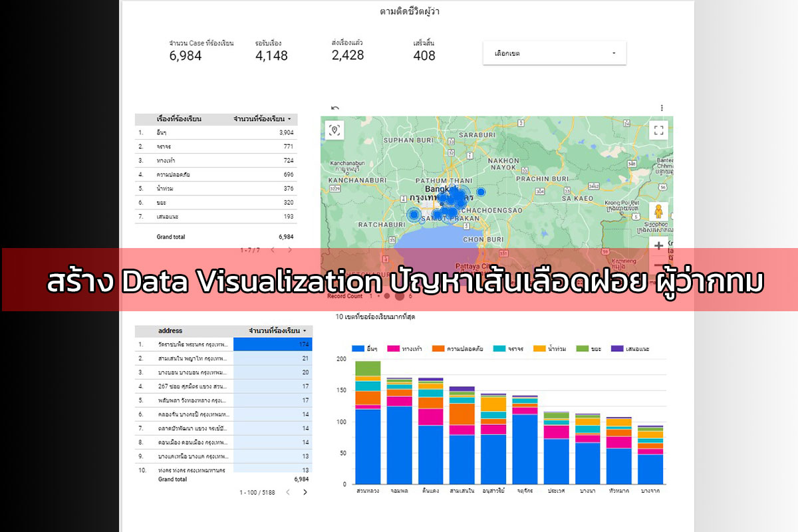The width and height of the screenshot is (798, 532).
Task: Select the อื่นๆ row with 3,904
Action: point(215,133)
